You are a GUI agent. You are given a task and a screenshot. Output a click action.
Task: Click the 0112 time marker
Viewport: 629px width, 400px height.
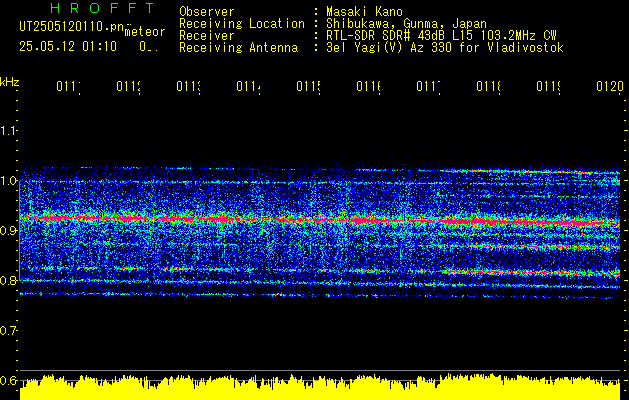click(128, 86)
